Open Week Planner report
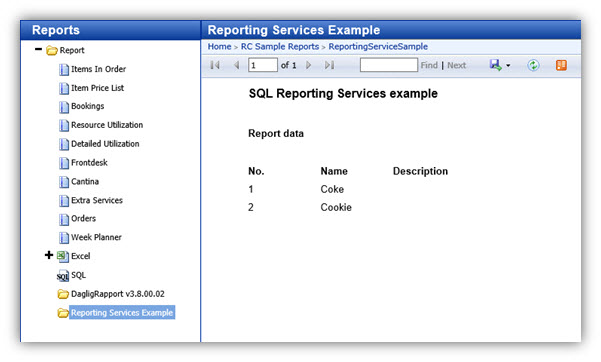This screenshot has height=362, width=601. tap(96, 237)
